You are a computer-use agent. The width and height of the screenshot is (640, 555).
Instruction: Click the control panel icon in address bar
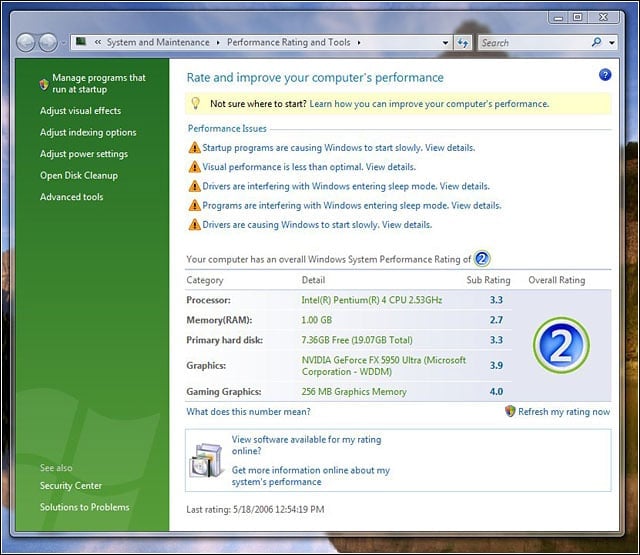pyautogui.click(x=81, y=42)
